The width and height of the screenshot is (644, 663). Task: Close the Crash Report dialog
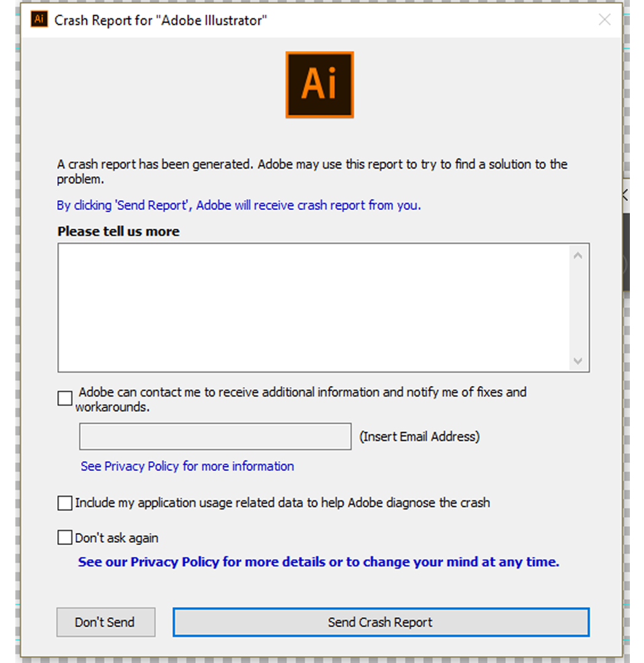click(x=605, y=20)
